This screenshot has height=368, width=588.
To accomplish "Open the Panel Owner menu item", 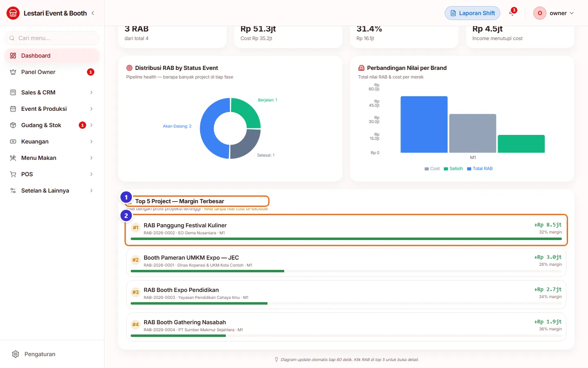I will pos(52,72).
